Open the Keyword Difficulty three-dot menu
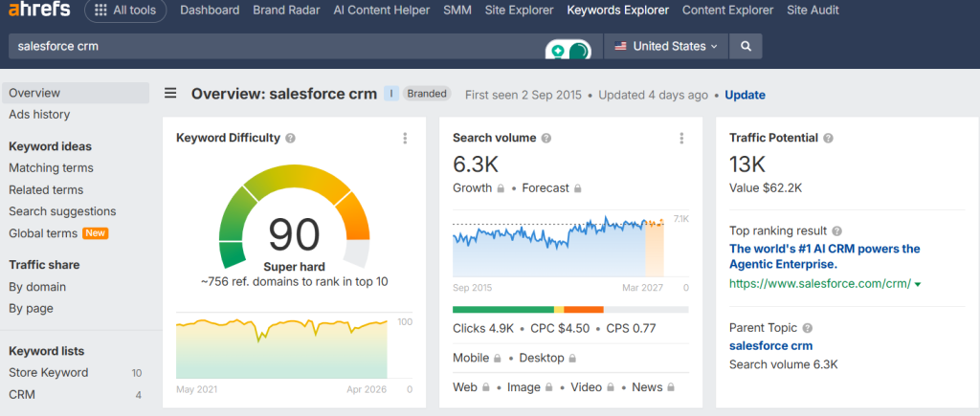This screenshot has height=416, width=980. click(406, 138)
